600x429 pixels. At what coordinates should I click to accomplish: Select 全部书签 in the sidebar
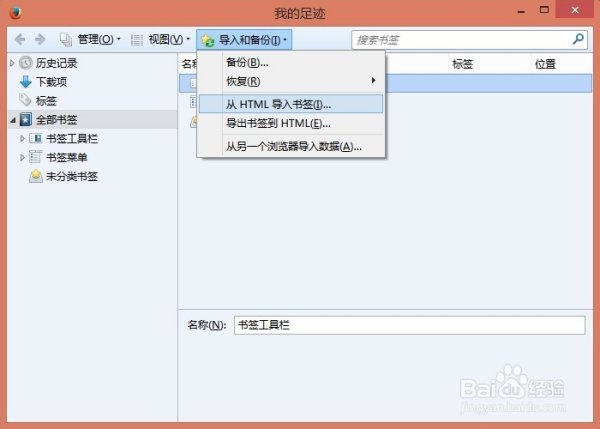(57, 120)
